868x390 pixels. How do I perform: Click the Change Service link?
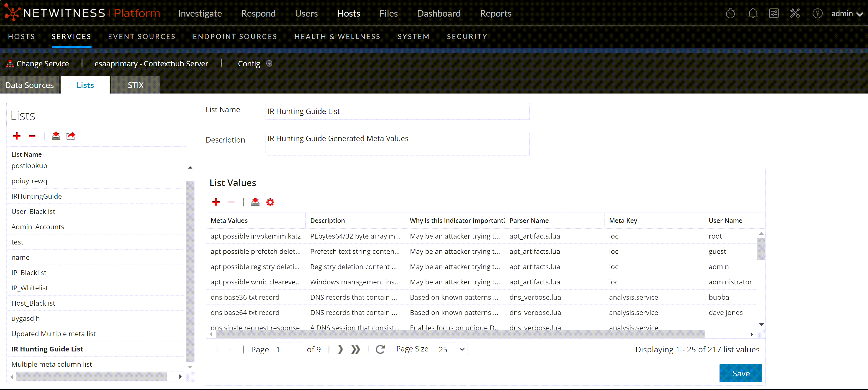point(42,64)
